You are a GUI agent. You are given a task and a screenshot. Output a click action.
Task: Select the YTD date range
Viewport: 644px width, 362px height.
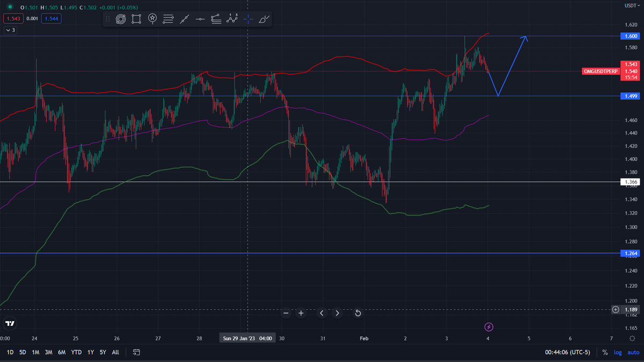coord(76,352)
